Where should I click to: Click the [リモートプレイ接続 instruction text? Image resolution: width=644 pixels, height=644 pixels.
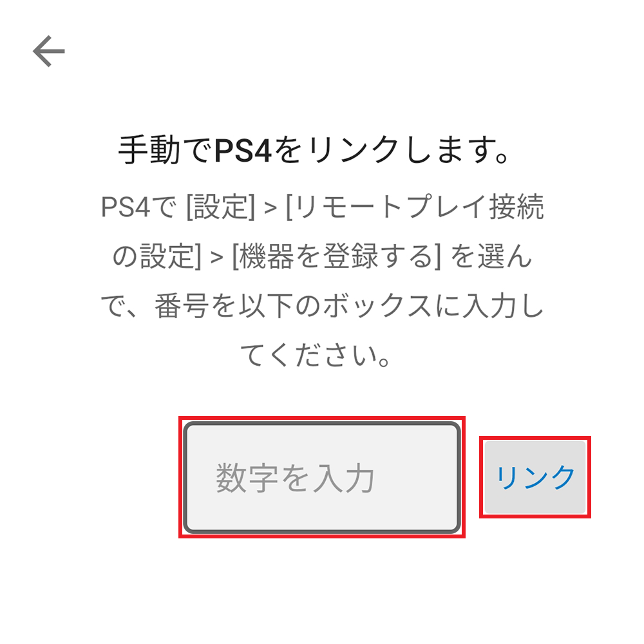coord(415,207)
